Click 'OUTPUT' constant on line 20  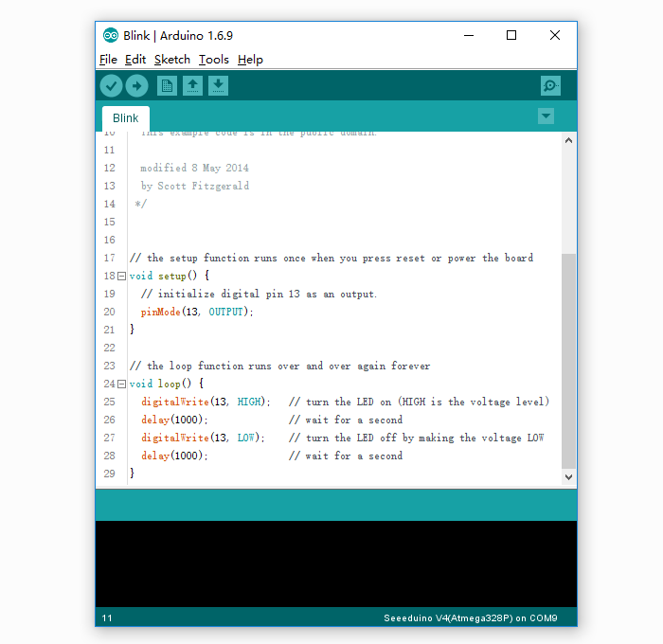tap(225, 313)
